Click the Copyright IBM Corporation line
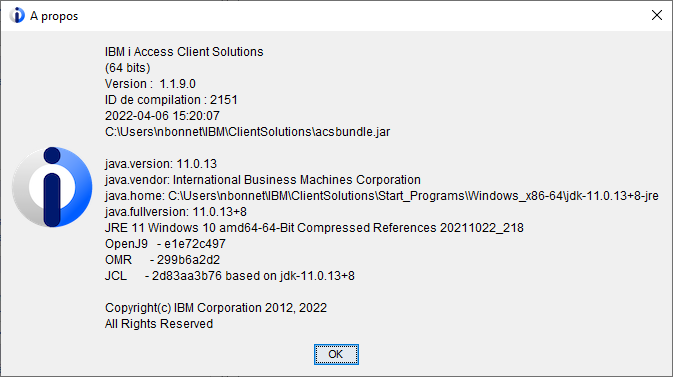The image size is (673, 377). 216,308
